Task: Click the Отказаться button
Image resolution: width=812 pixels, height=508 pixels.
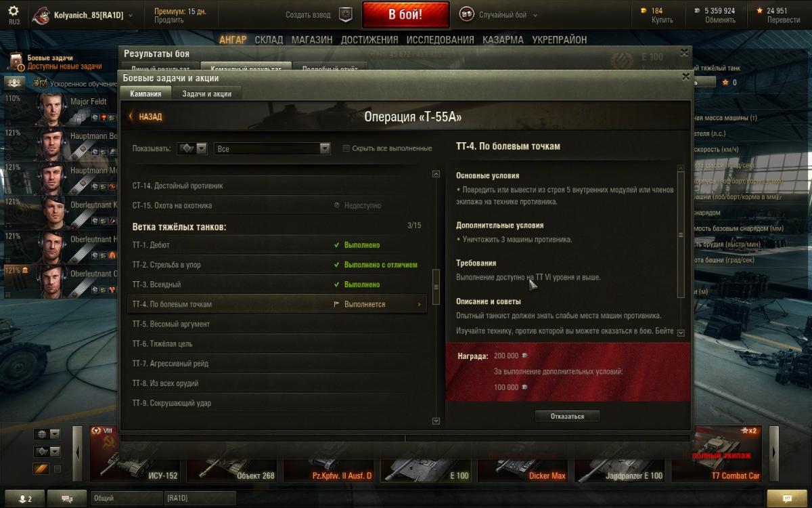Action: point(567,416)
